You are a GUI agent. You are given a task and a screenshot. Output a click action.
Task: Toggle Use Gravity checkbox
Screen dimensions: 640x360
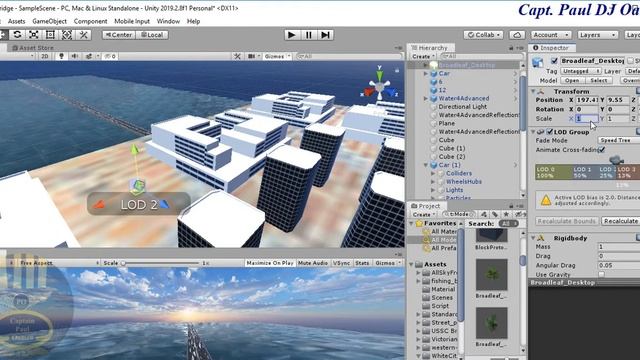602,275
